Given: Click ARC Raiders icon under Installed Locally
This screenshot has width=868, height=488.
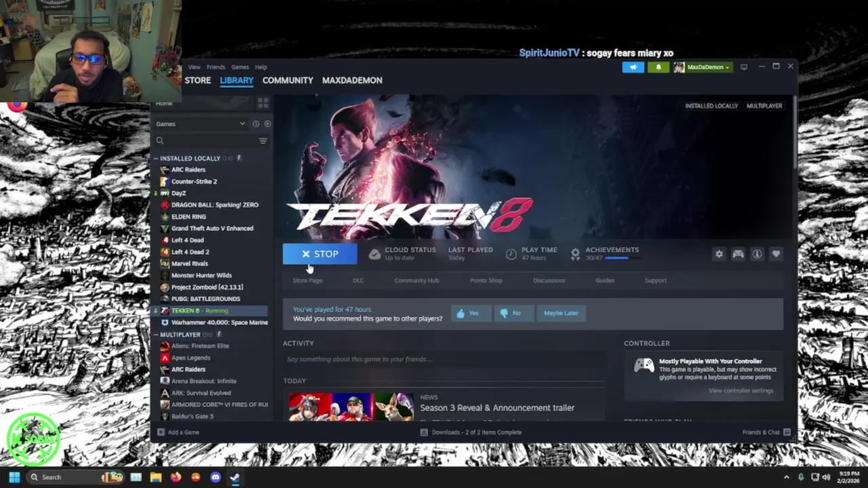Looking at the screenshot, I should pyautogui.click(x=164, y=169).
